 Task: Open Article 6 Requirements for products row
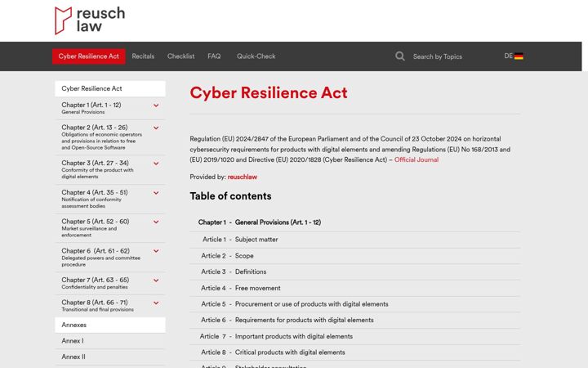(354, 321)
